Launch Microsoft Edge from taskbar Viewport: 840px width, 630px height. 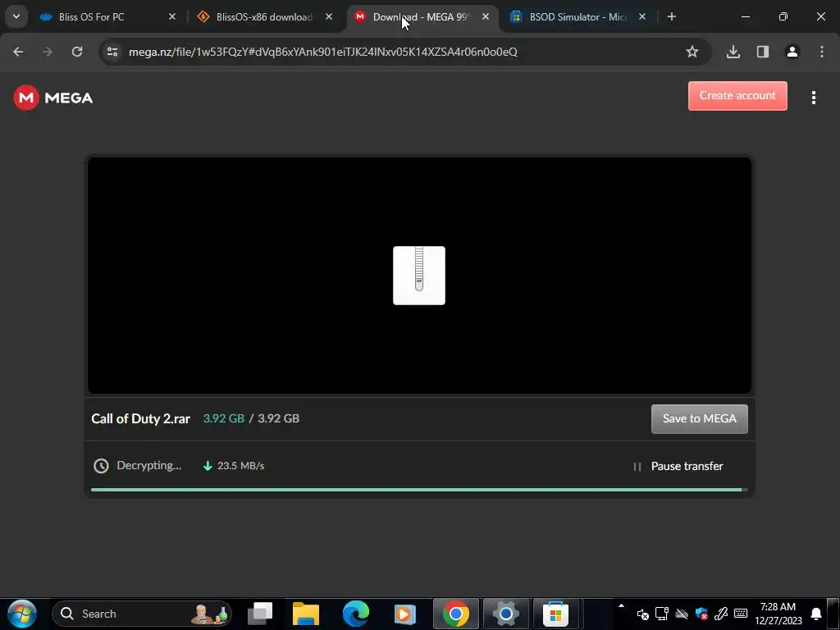click(x=356, y=614)
